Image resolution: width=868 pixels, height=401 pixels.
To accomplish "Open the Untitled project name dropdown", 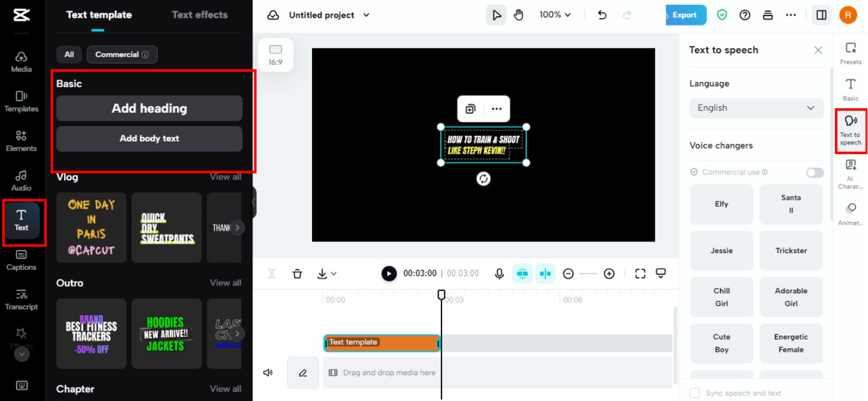I will (366, 15).
